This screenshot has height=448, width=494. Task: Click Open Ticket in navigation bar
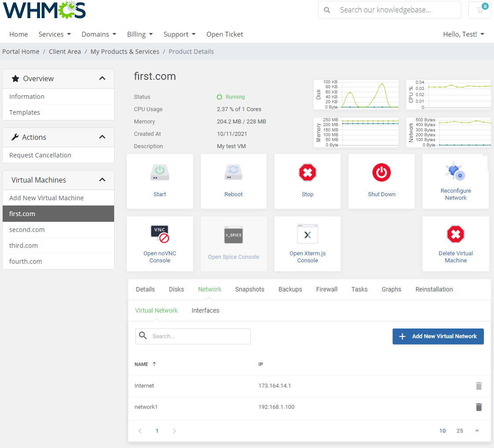click(225, 34)
